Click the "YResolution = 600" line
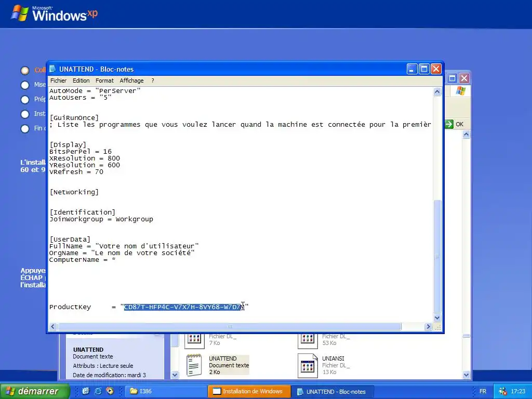The height and width of the screenshot is (399, 532). coord(85,165)
